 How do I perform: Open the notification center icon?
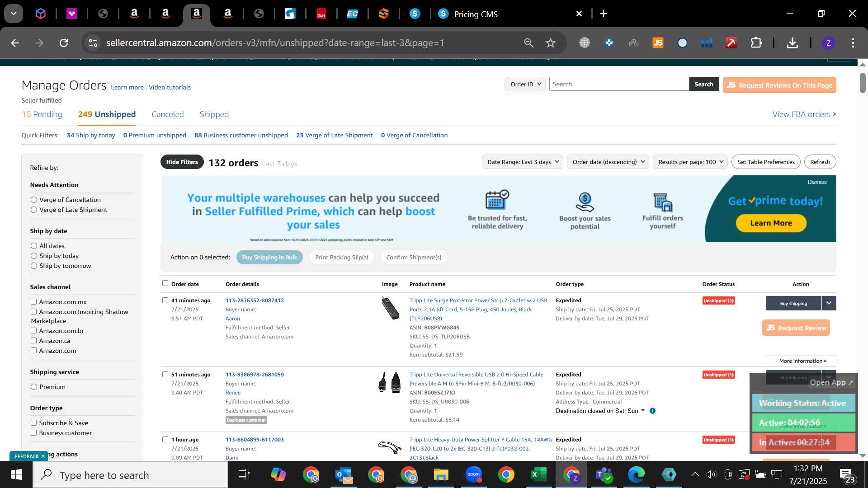click(847, 475)
